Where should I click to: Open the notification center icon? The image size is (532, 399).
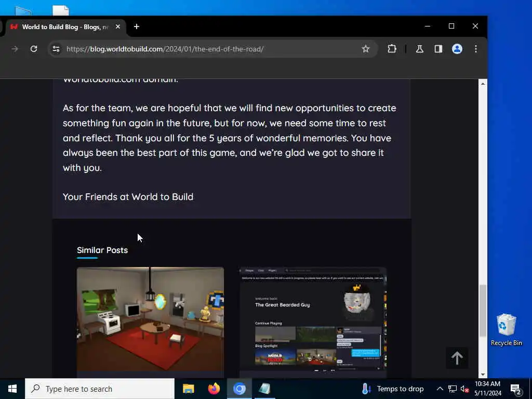pyautogui.click(x=516, y=389)
